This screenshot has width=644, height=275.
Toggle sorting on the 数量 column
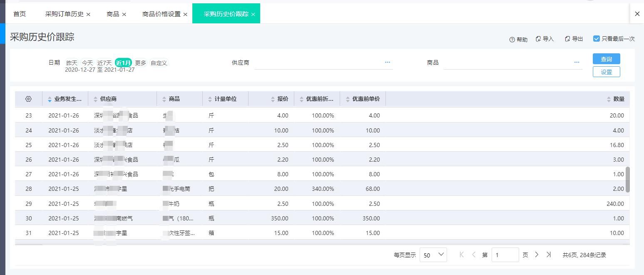pos(608,99)
